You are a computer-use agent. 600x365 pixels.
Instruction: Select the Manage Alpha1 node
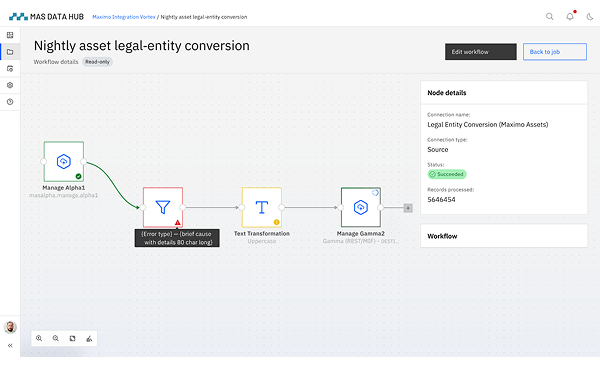[x=64, y=161]
